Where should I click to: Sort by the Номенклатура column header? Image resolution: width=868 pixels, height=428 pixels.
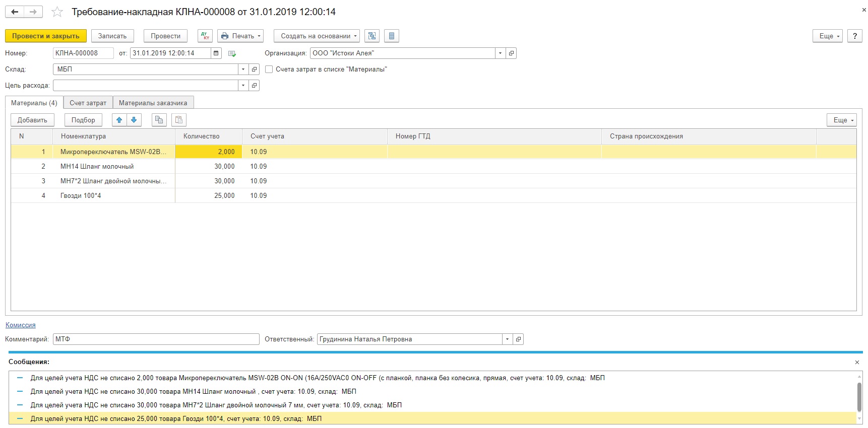pos(114,136)
